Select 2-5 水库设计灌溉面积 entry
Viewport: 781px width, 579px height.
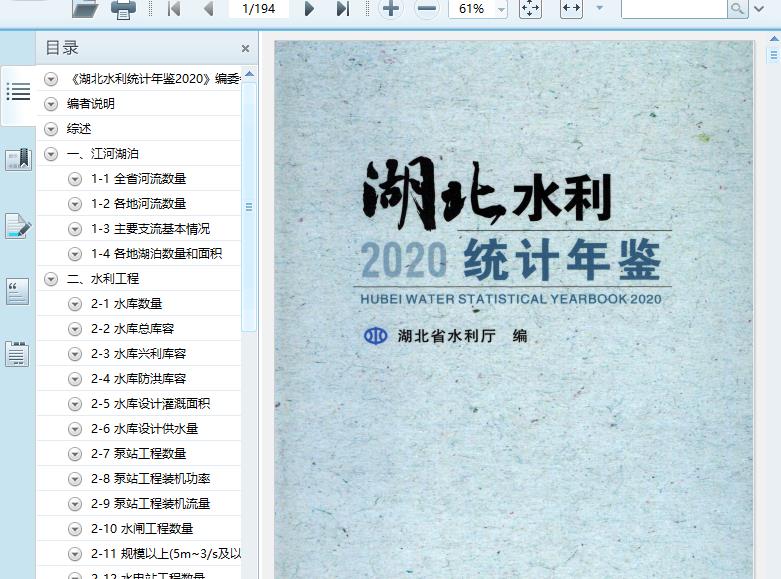click(x=150, y=404)
